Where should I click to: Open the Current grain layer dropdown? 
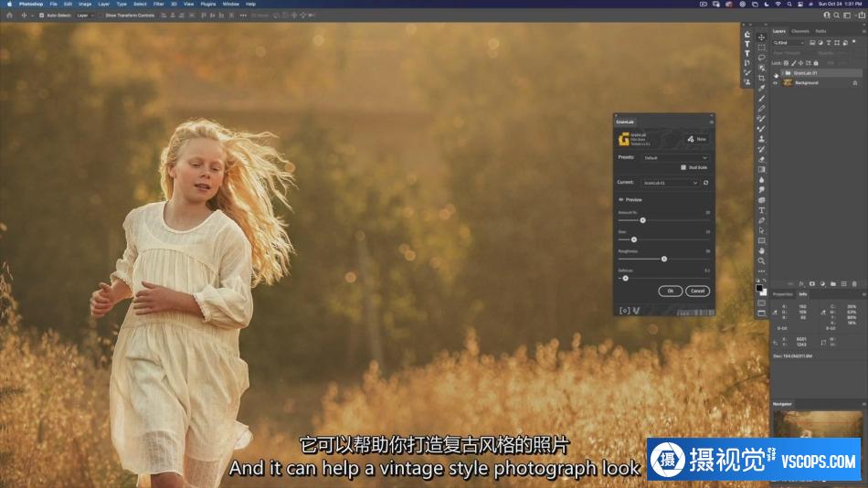point(670,183)
